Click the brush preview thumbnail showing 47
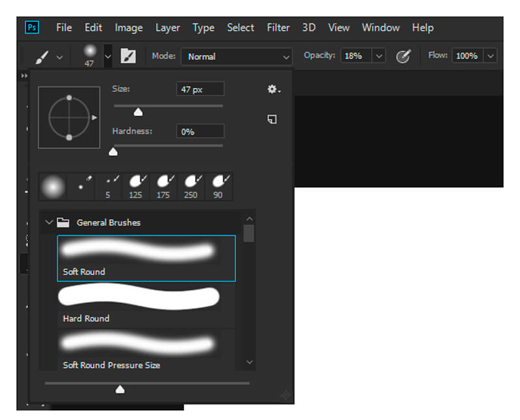The height and width of the screenshot is (420, 520). pos(89,56)
